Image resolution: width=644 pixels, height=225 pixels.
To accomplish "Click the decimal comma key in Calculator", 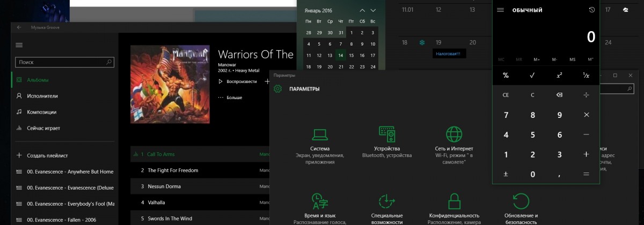I will (559, 174).
